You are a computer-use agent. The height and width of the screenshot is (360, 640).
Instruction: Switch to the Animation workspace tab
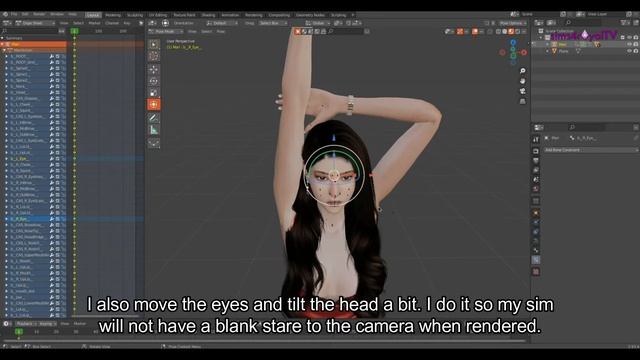pyautogui.click(x=230, y=15)
